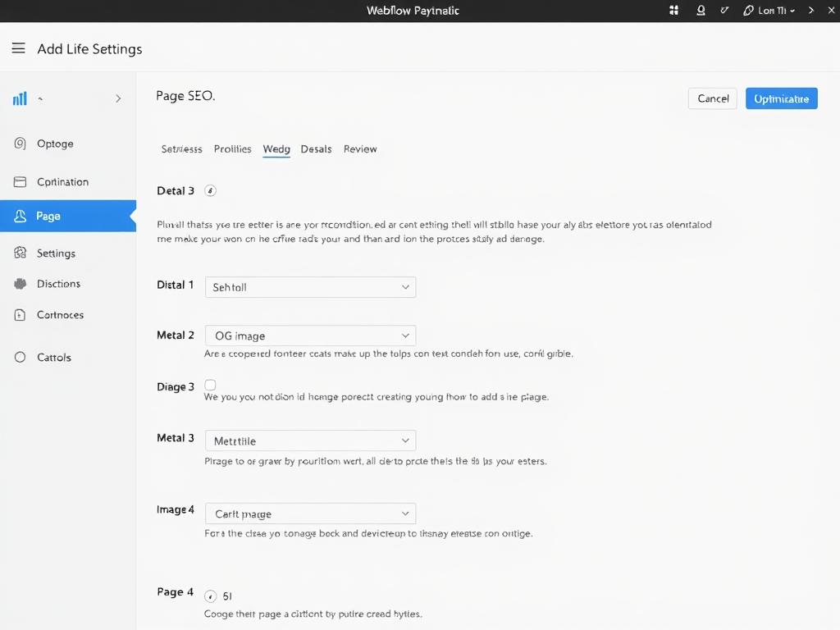This screenshot has height=630, width=840.
Task: Open the notifications bell in title bar
Action: 701,10
